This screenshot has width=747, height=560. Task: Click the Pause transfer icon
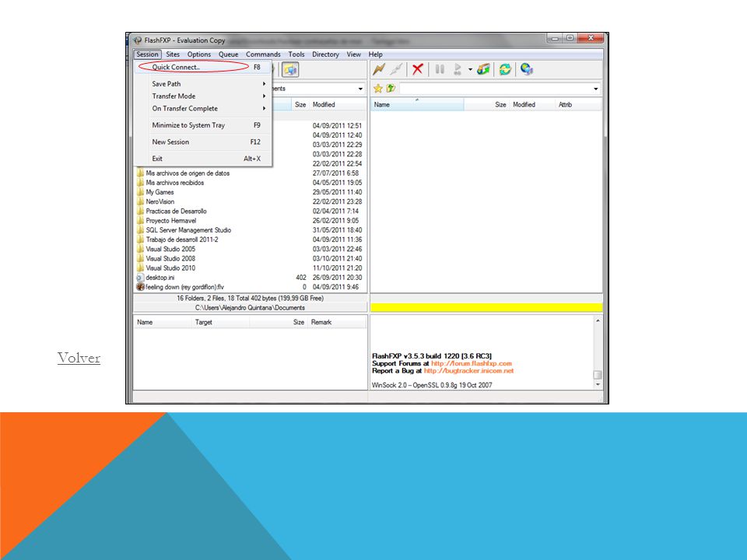[440, 69]
